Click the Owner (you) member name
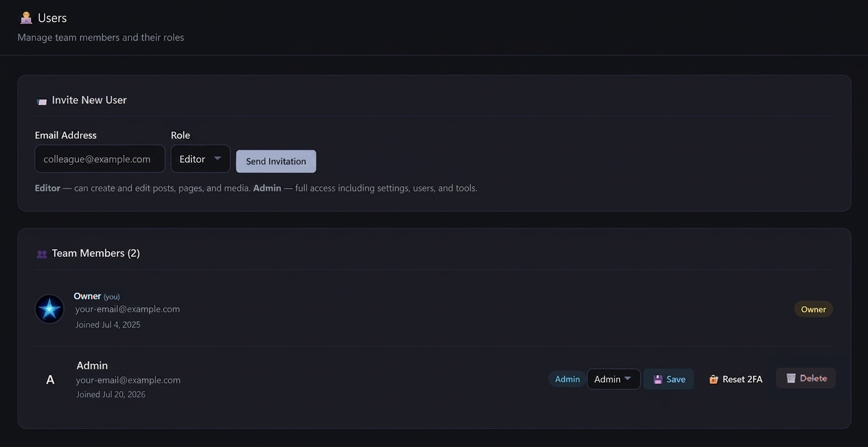The image size is (868, 447). coord(97,296)
